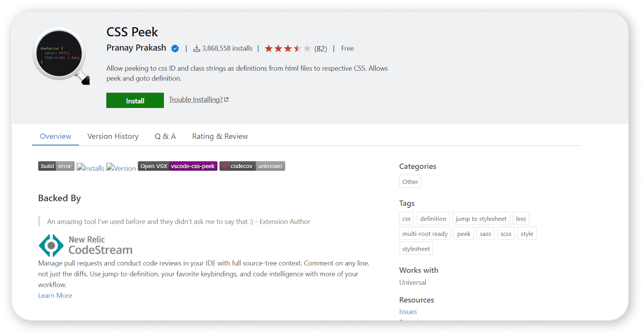Click the build error badge

(x=56, y=166)
